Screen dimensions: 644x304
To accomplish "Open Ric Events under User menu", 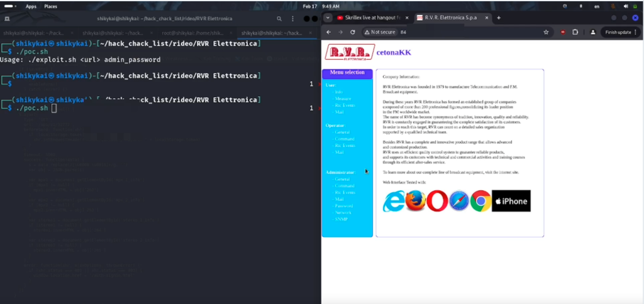I will [344, 105].
